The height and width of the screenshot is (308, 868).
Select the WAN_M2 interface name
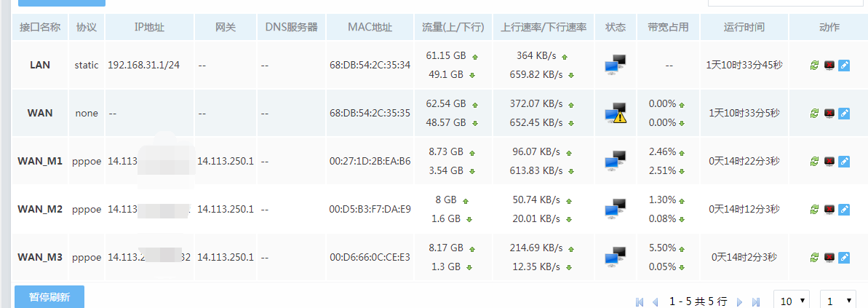[x=40, y=210]
